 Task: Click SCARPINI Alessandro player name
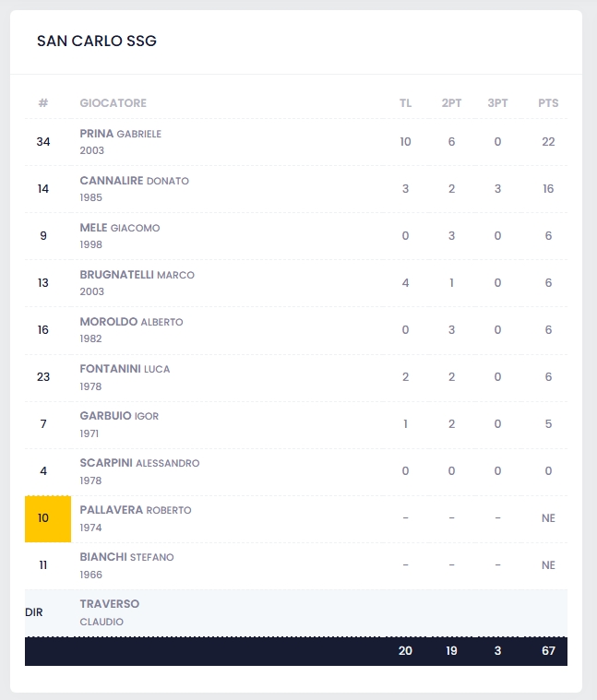tap(139, 463)
